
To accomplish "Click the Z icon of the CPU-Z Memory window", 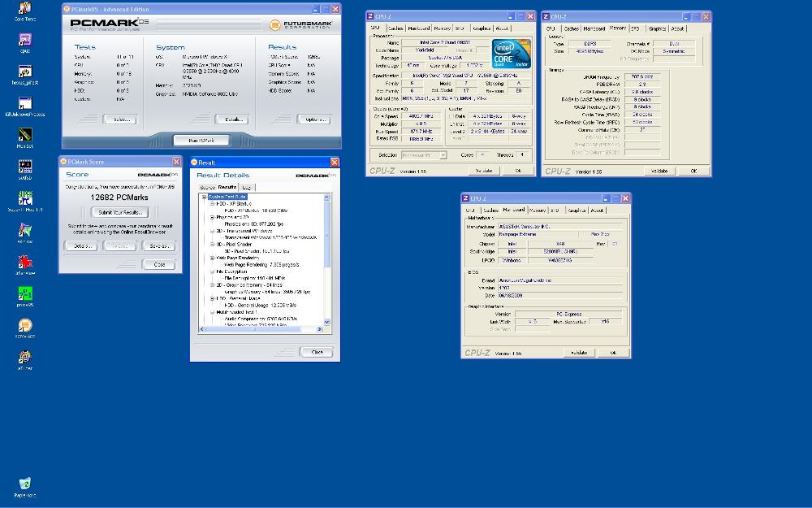I will (546, 16).
